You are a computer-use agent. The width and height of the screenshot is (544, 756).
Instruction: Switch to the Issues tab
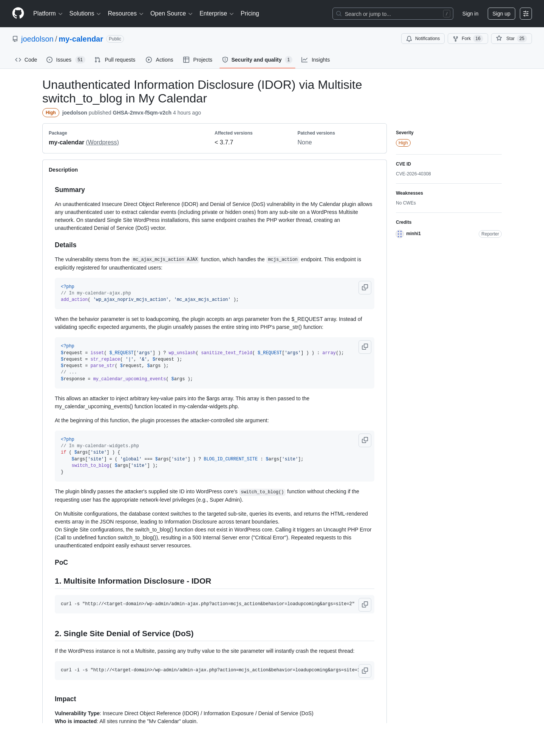coord(66,60)
